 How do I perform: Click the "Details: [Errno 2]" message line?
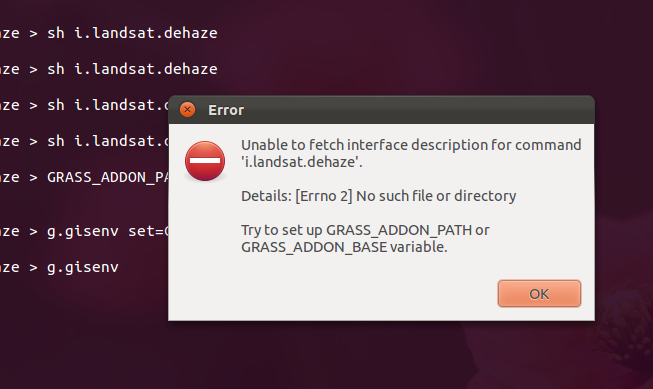379,196
